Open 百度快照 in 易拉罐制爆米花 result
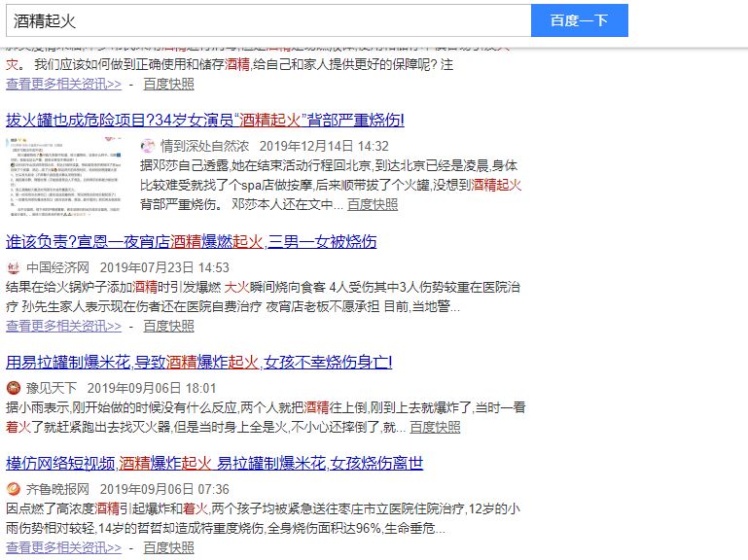The width and height of the screenshot is (748, 560). click(x=435, y=428)
